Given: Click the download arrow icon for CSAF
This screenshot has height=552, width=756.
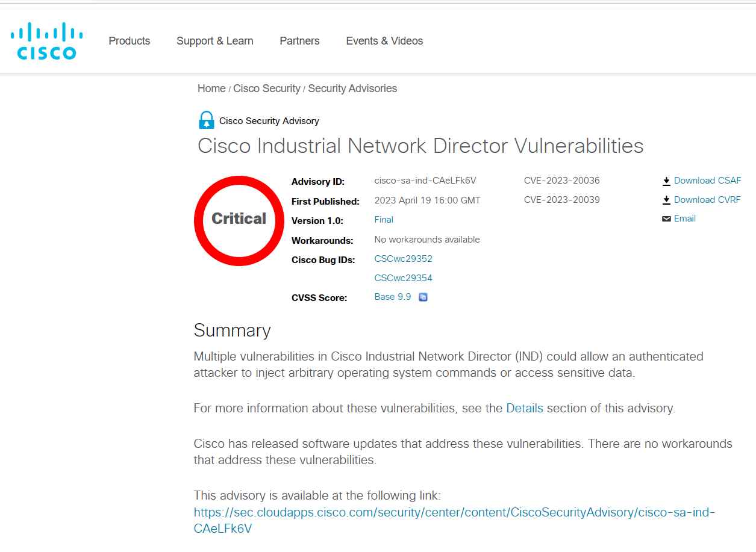Looking at the screenshot, I should tap(666, 181).
